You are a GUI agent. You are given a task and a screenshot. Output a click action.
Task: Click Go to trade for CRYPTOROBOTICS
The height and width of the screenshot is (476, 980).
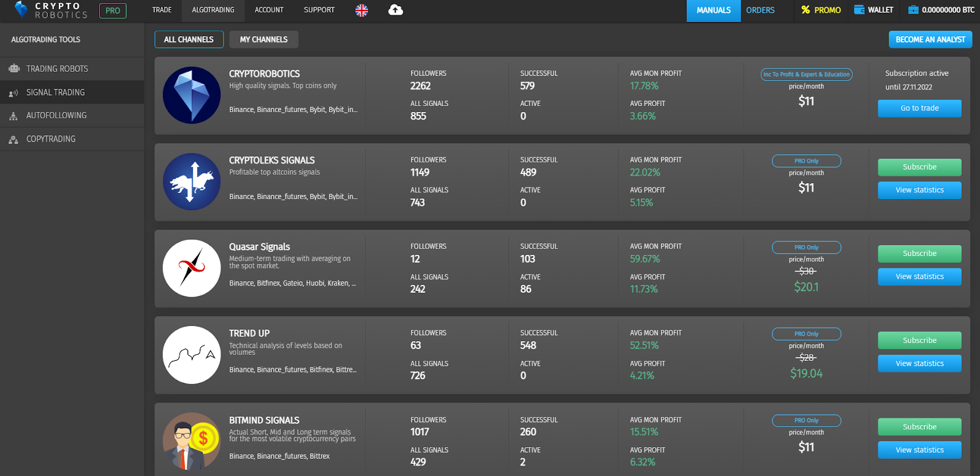[x=919, y=108]
